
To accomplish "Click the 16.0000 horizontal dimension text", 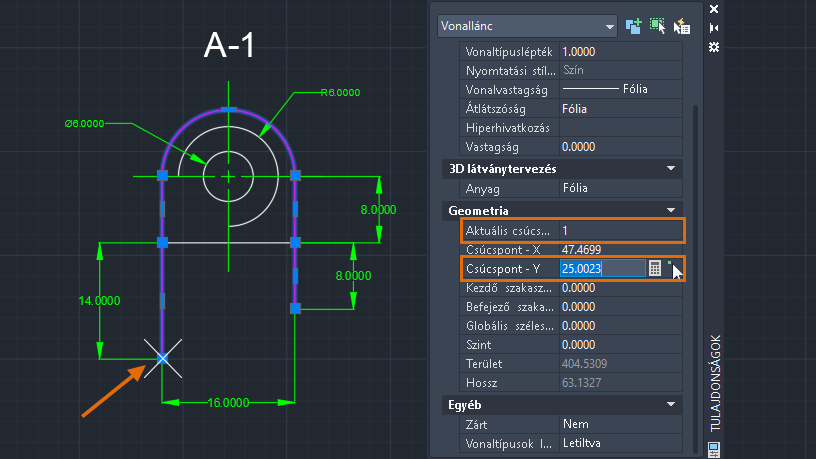I will pyautogui.click(x=228, y=403).
